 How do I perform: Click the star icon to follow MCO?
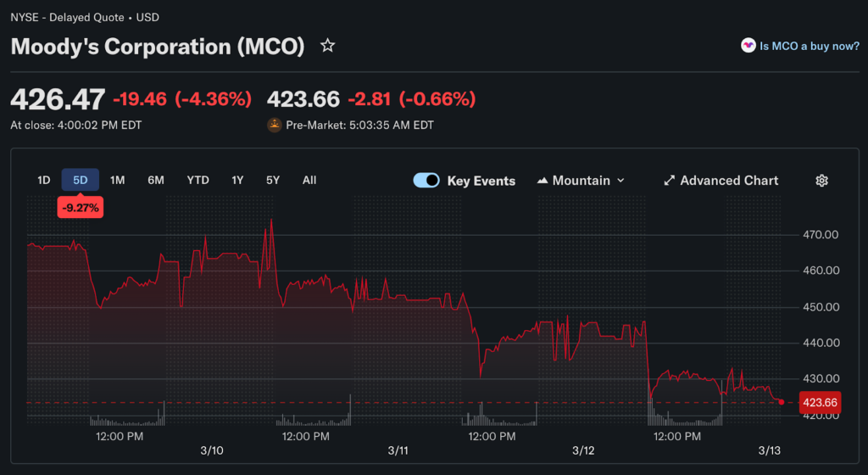pyautogui.click(x=327, y=46)
